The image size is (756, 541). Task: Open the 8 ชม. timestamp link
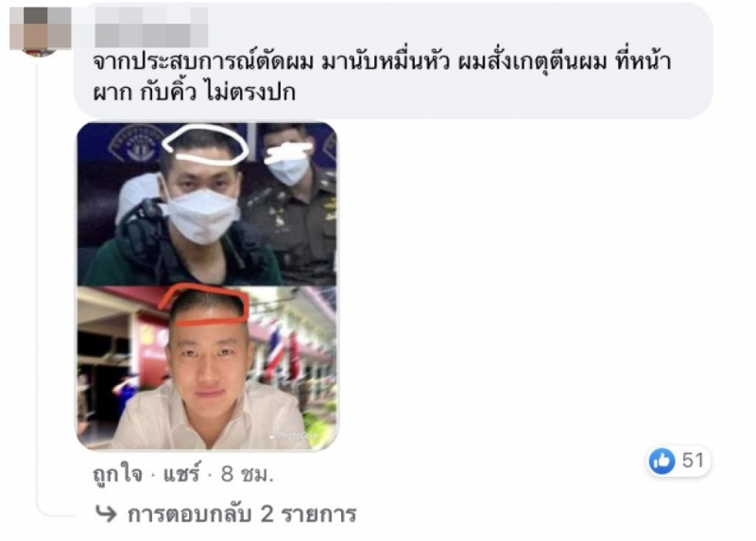tap(248, 475)
